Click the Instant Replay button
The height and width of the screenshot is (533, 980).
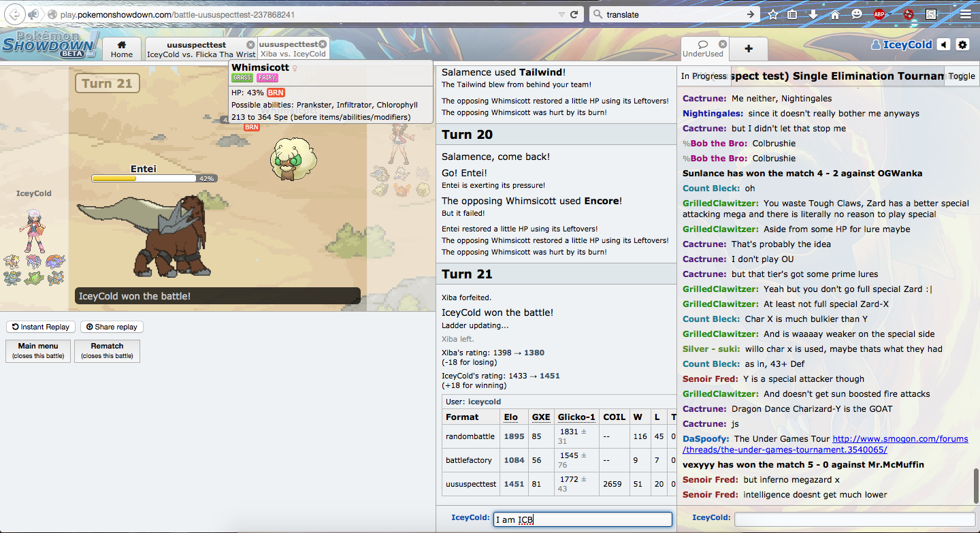click(41, 327)
